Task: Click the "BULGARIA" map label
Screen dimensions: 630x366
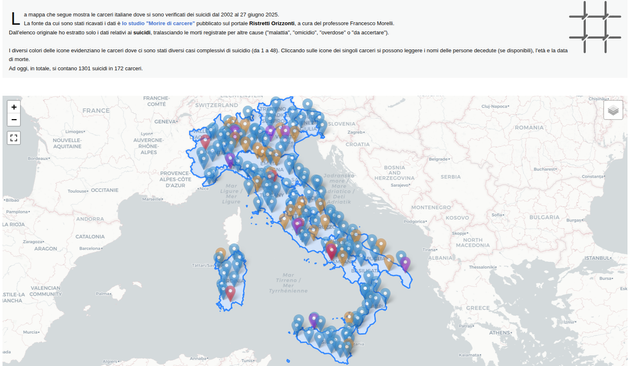Action: (544, 217)
